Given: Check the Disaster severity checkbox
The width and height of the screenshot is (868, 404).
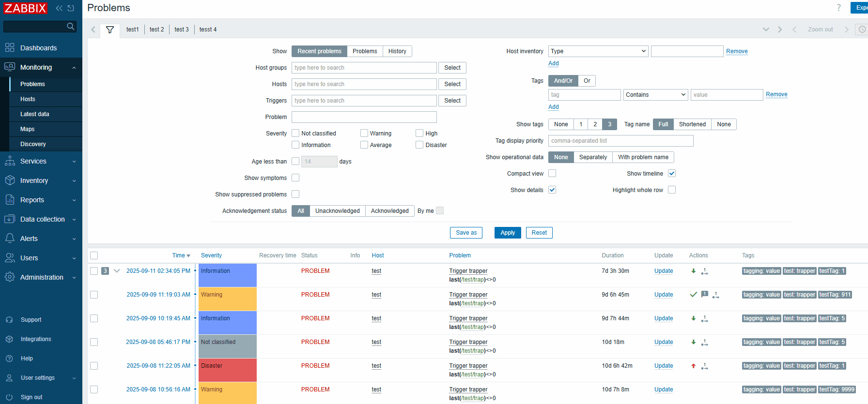Looking at the screenshot, I should click(x=419, y=145).
